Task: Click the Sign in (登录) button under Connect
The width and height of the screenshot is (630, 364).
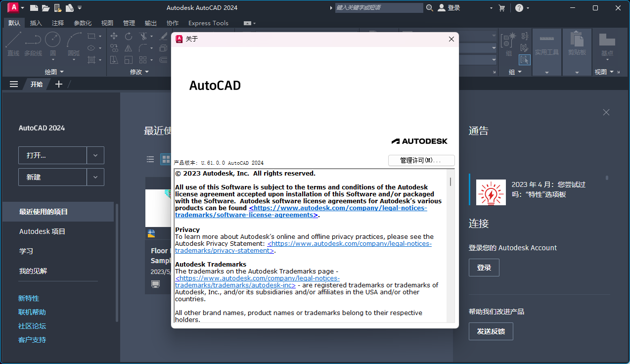Action: [484, 268]
